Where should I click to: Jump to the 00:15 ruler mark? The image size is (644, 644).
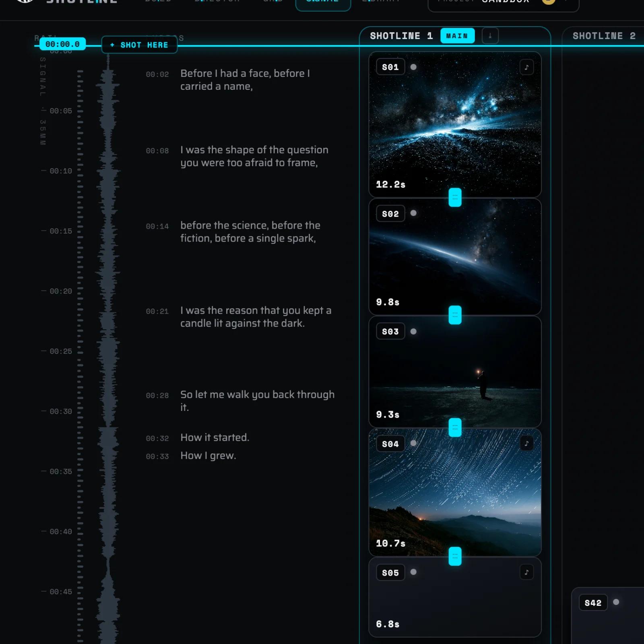pos(61,231)
